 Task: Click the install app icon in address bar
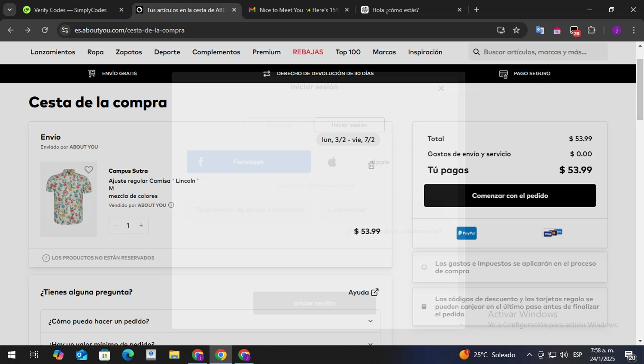tap(501, 30)
